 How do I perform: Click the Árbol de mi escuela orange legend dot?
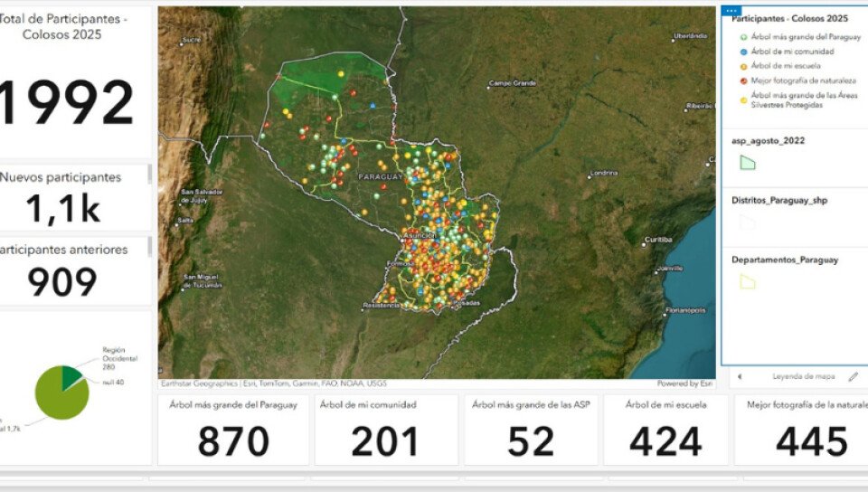point(744,66)
